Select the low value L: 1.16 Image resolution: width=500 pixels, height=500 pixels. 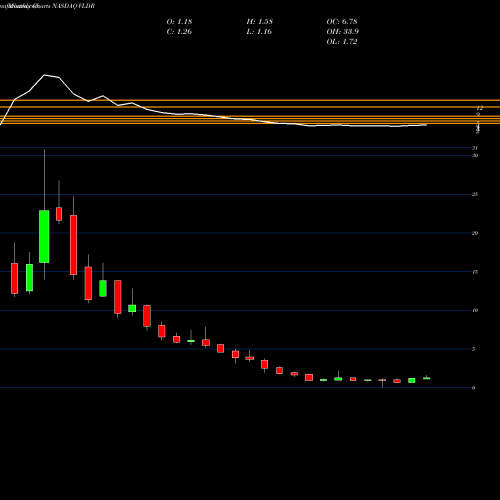click(259, 32)
